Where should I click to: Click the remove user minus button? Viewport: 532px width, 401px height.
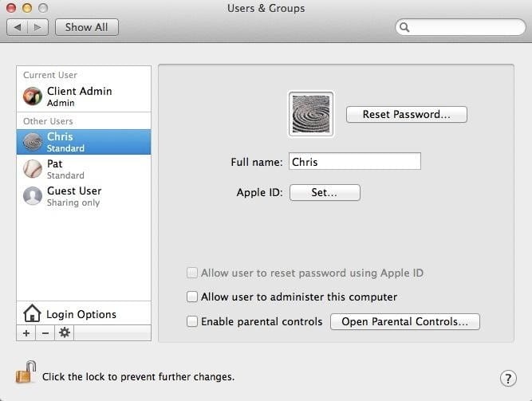click(x=45, y=332)
